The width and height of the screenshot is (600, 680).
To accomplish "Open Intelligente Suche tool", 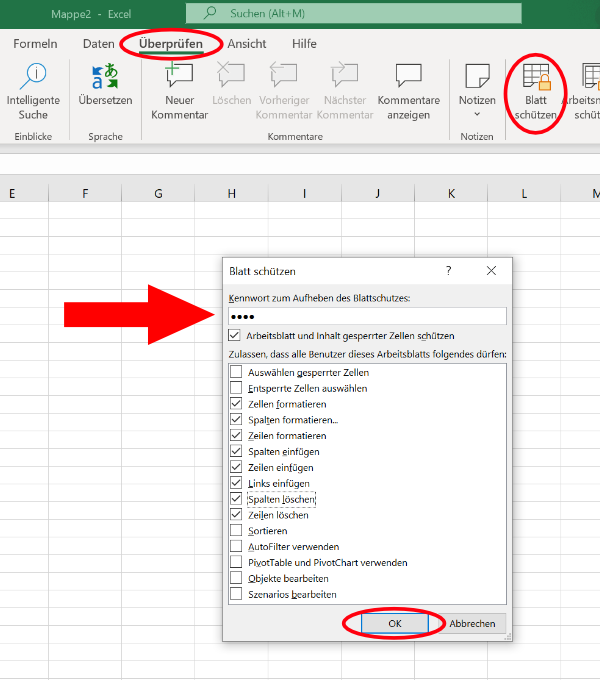I will tap(33, 91).
